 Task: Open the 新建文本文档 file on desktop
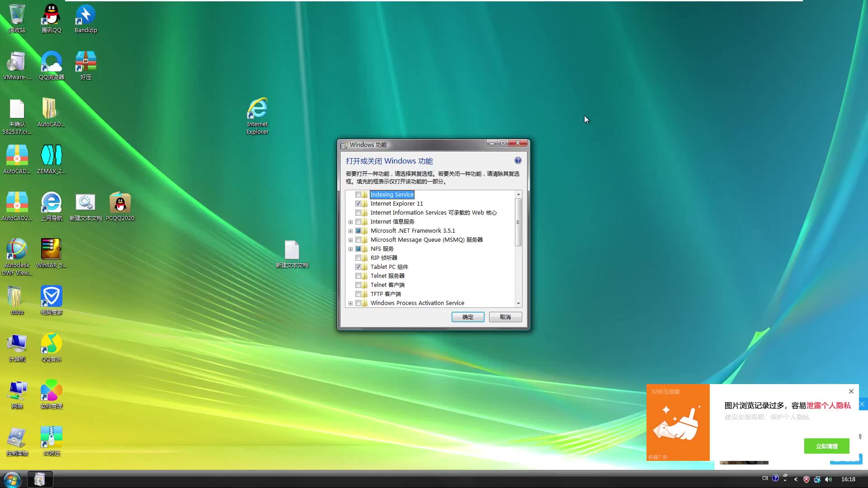[x=292, y=249]
